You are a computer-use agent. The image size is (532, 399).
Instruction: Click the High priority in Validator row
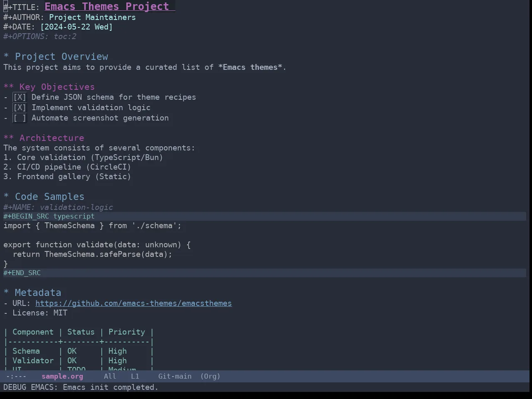pos(118,361)
